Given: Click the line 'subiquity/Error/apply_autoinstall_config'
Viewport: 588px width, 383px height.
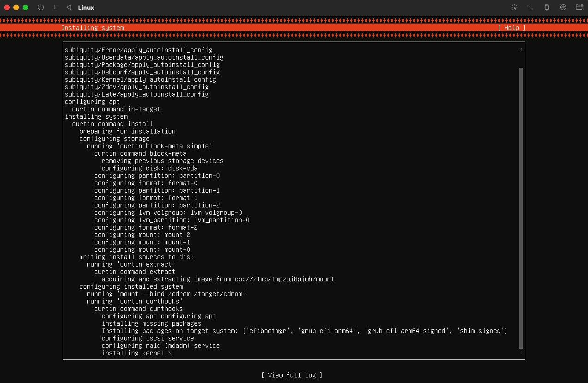Looking at the screenshot, I should point(139,50).
